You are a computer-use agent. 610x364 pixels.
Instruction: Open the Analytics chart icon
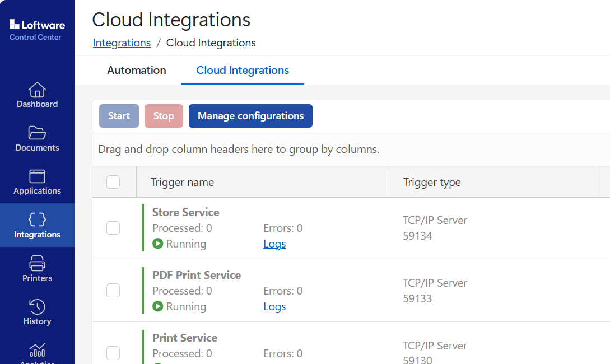coord(37,351)
